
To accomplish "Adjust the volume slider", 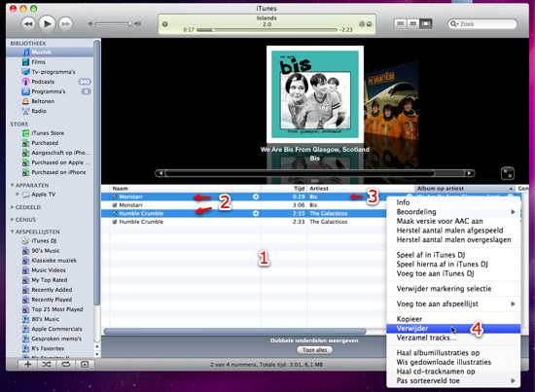I will point(114,24).
